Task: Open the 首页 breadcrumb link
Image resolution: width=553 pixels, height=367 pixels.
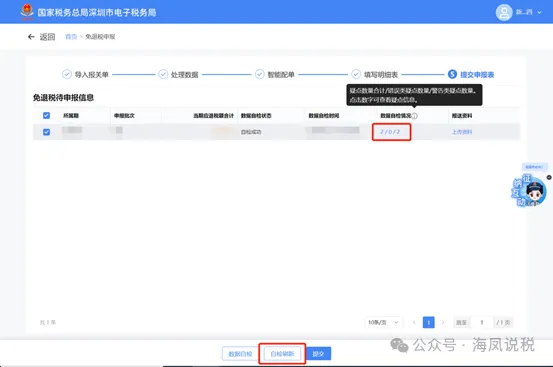Action: (71, 37)
